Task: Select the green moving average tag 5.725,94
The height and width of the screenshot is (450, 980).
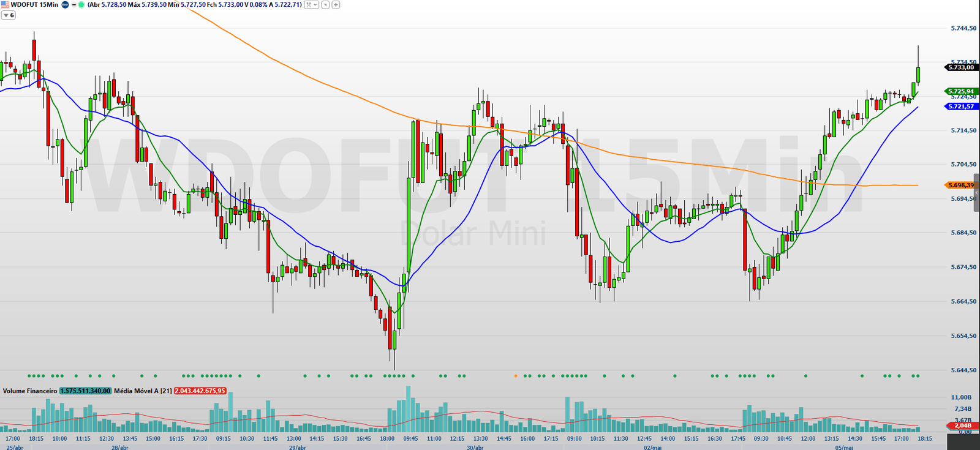Action: 960,91
